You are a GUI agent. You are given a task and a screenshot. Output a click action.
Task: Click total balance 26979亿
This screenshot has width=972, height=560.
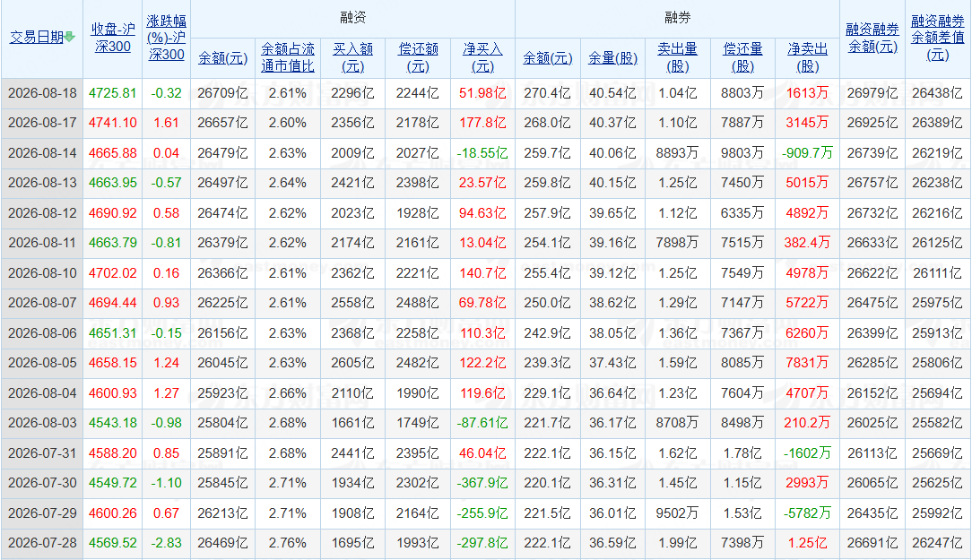(872, 93)
